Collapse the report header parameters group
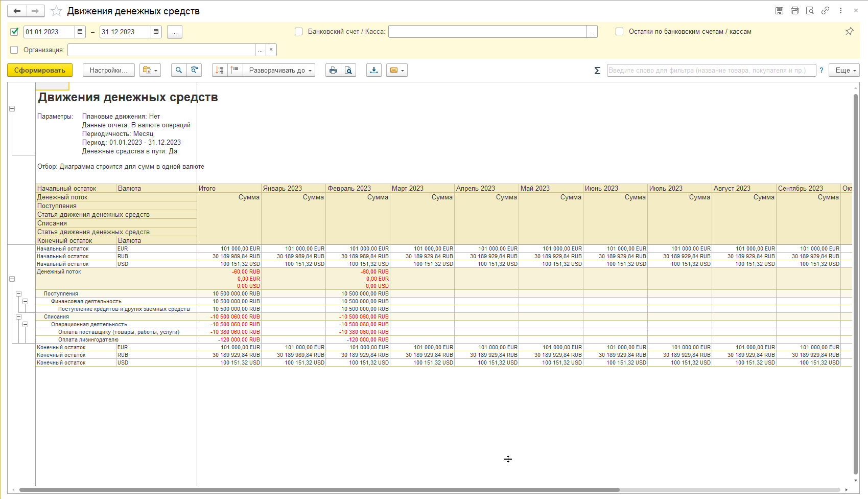This screenshot has width=868, height=499. 12,108
